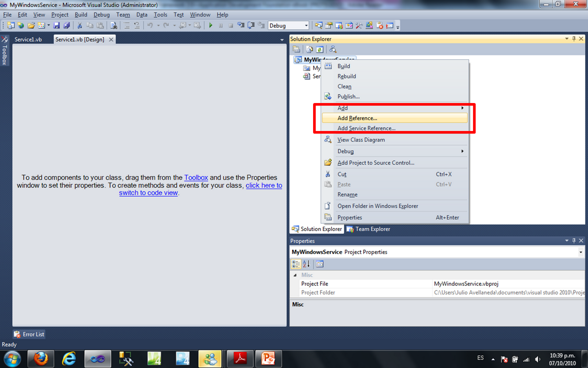Click the Refresh icon in Solution Explorer
The image size is (588, 368).
[x=319, y=49]
